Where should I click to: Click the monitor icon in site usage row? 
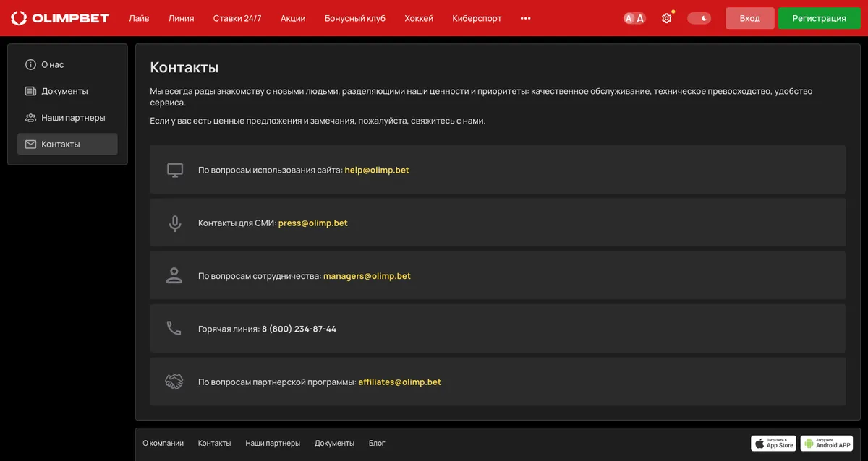tap(174, 170)
